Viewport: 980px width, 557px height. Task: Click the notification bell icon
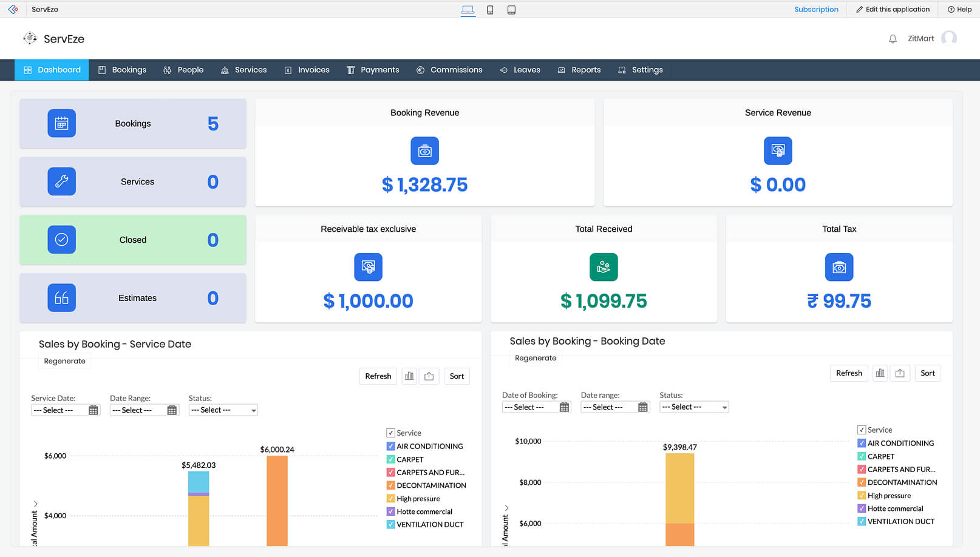(893, 39)
